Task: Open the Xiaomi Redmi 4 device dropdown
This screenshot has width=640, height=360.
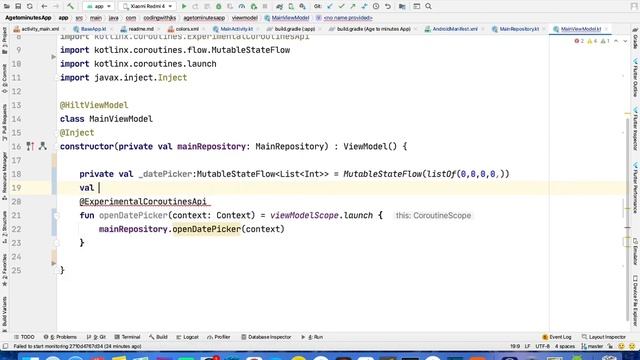Action: pyautogui.click(x=147, y=7)
